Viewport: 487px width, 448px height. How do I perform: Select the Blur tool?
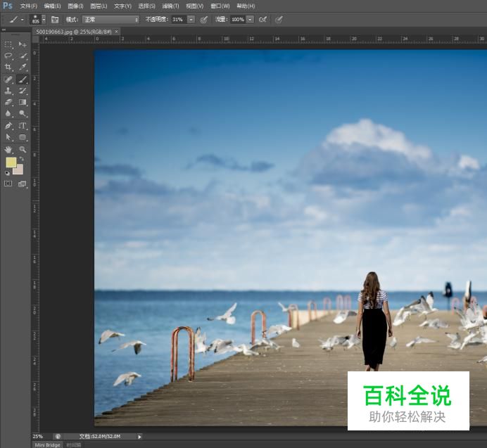pos(8,114)
